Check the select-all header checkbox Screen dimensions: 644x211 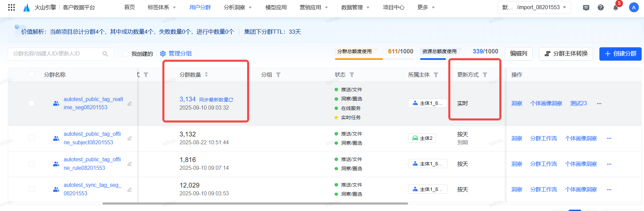coord(32,75)
